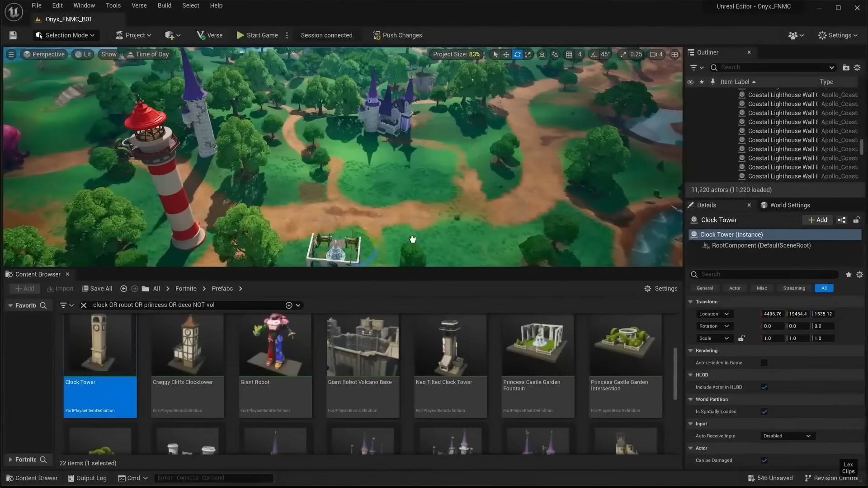Open Auto Receive Input Disabled dropdown
Viewport: 868px width, 488px height.
(x=787, y=436)
